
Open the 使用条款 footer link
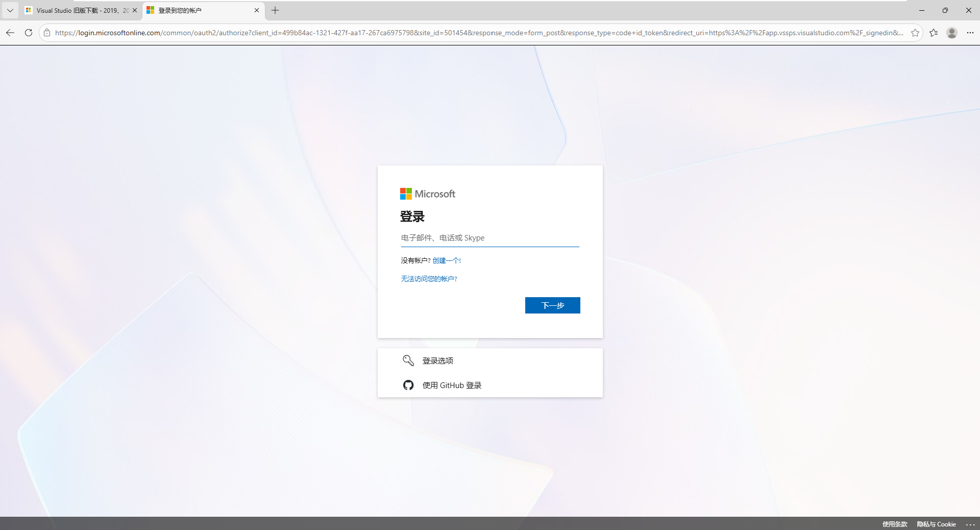[895, 524]
